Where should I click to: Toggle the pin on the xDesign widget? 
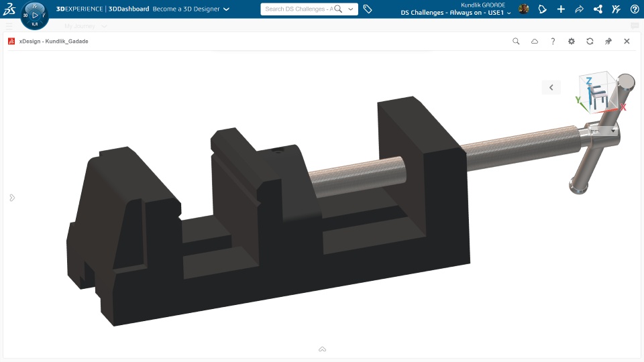pos(608,41)
